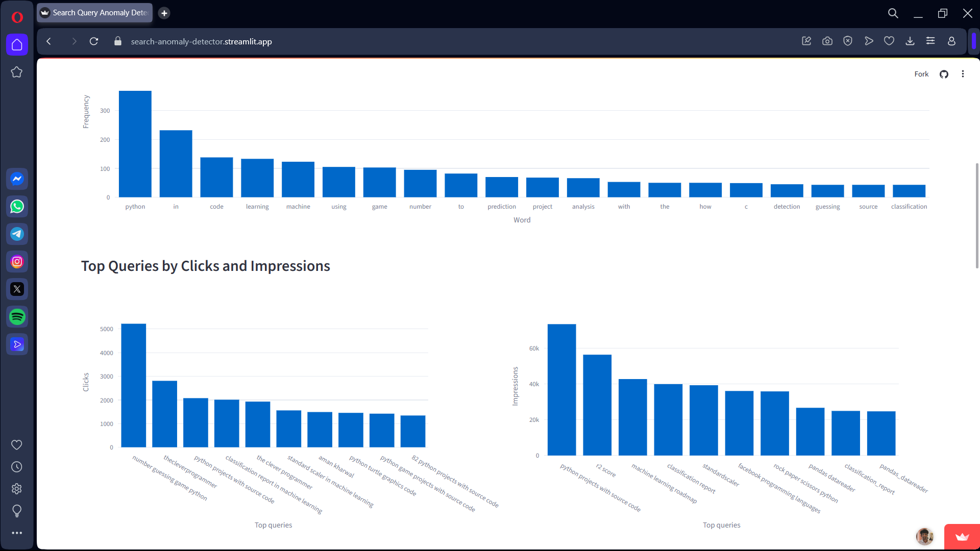Reload the current page
This screenshot has height=551, width=980.
tap(94, 41)
